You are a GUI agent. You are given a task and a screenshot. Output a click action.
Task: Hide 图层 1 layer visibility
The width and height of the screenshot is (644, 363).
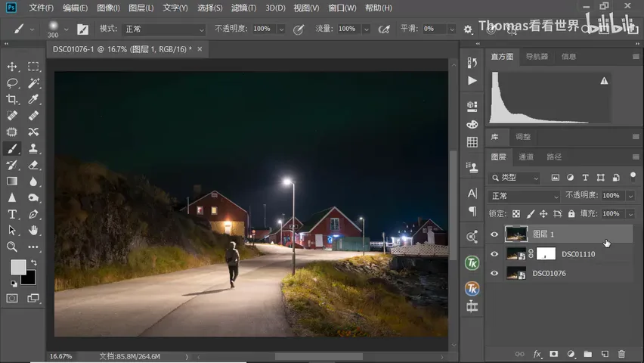[494, 234]
